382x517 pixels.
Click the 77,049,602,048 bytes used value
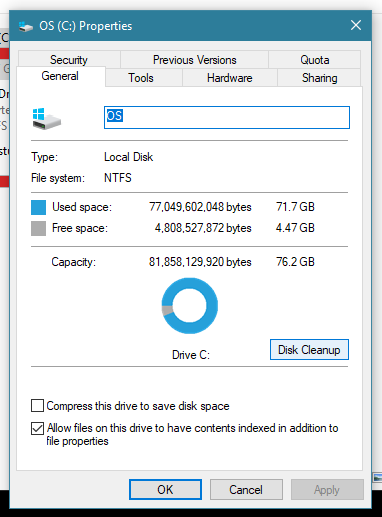(x=200, y=207)
